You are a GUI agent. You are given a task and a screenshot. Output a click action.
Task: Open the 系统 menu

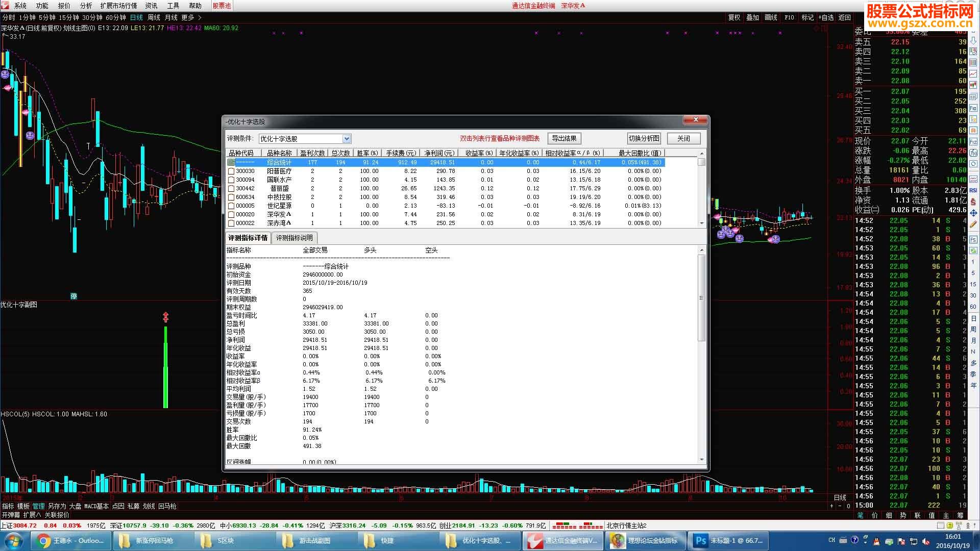[20, 6]
